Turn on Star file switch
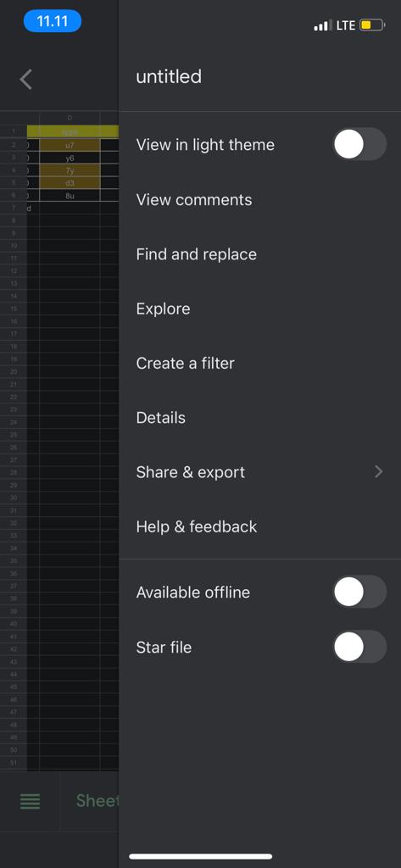Screen dimensions: 401x868 coord(359,647)
